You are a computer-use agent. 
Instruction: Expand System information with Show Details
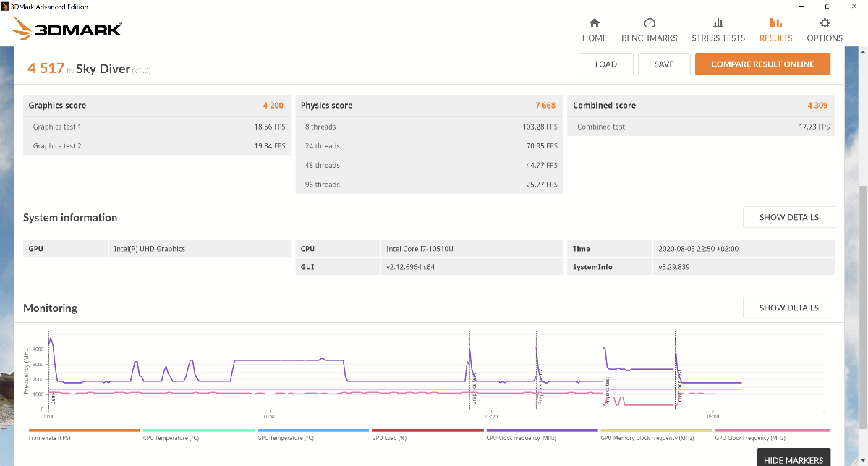coord(788,217)
